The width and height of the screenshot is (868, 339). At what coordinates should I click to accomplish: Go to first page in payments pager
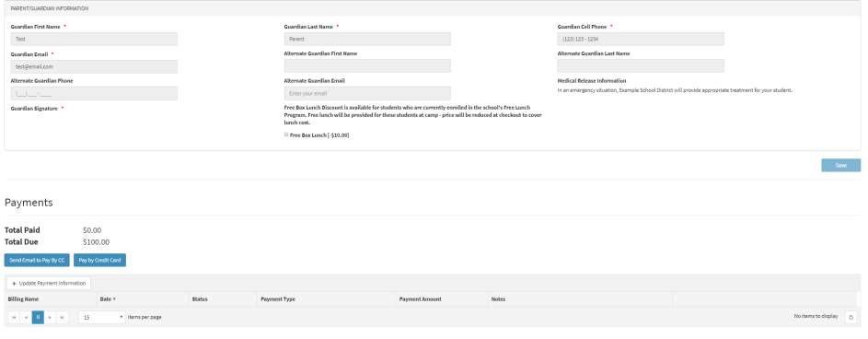click(x=14, y=318)
